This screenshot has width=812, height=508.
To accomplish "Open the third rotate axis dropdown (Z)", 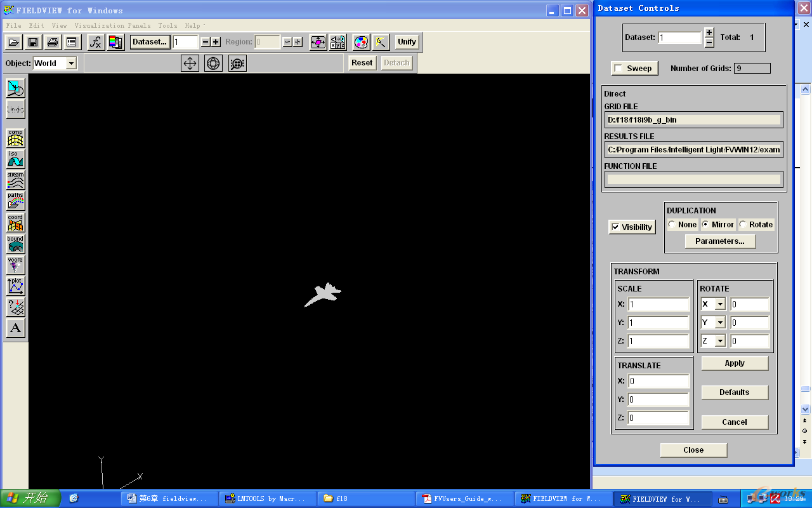I will click(x=720, y=341).
